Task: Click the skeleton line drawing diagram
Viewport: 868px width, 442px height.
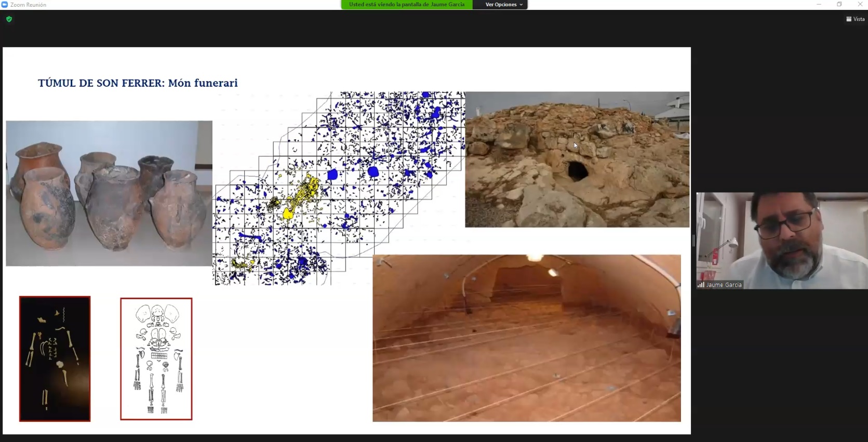Action: pyautogui.click(x=156, y=358)
